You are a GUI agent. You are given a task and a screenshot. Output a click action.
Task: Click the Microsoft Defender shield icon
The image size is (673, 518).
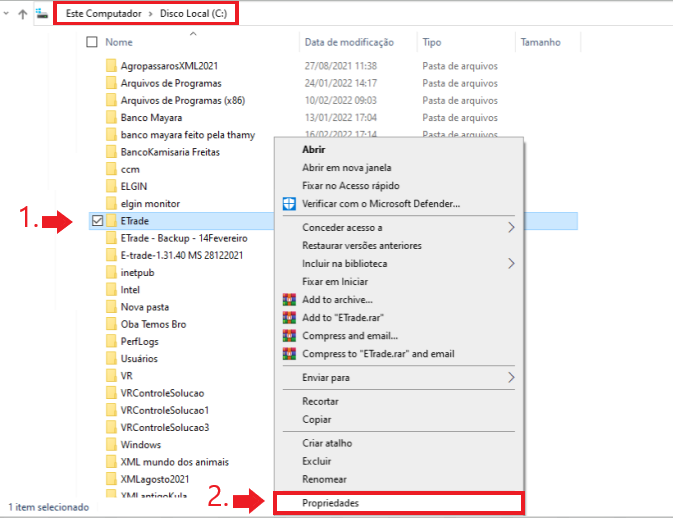(x=289, y=203)
